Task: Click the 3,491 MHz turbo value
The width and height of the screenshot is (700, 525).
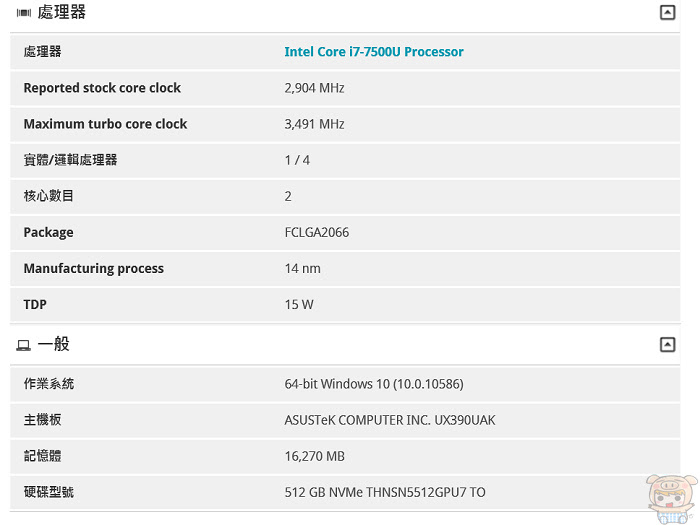Action: click(314, 124)
